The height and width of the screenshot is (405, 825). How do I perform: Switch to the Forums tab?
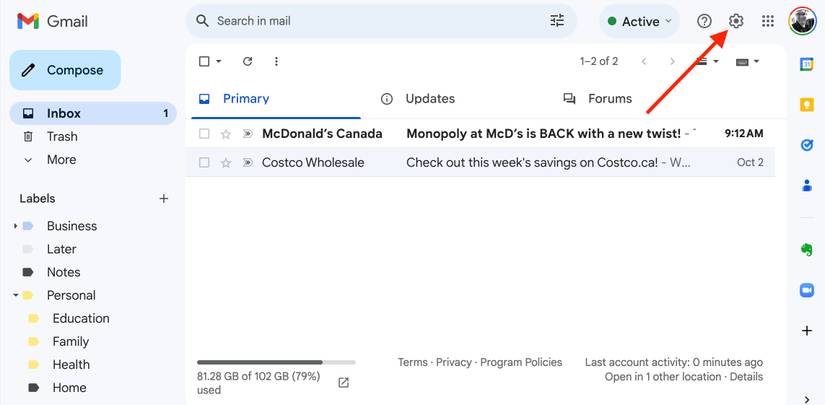609,99
